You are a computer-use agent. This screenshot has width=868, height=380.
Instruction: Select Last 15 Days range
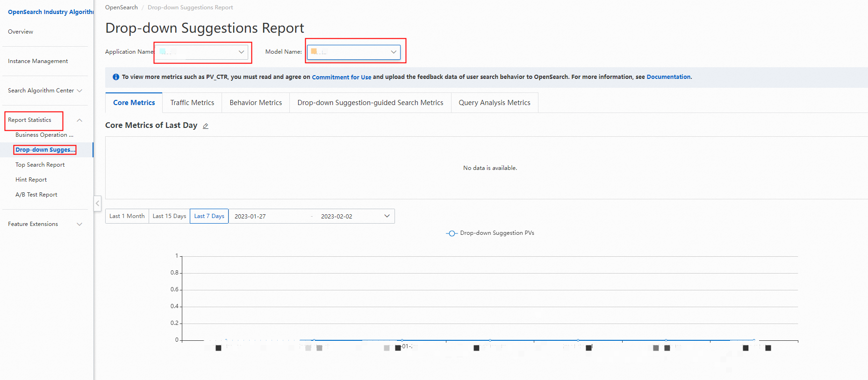[x=170, y=216]
